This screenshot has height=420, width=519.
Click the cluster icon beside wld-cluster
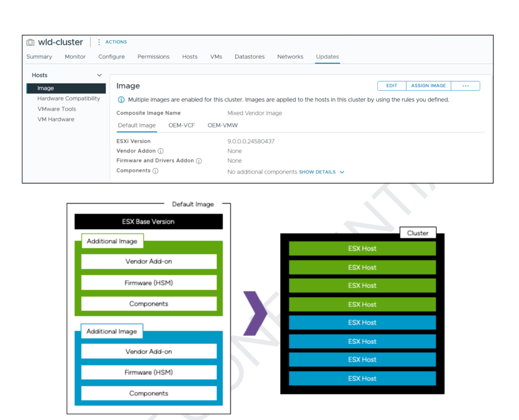(x=30, y=42)
